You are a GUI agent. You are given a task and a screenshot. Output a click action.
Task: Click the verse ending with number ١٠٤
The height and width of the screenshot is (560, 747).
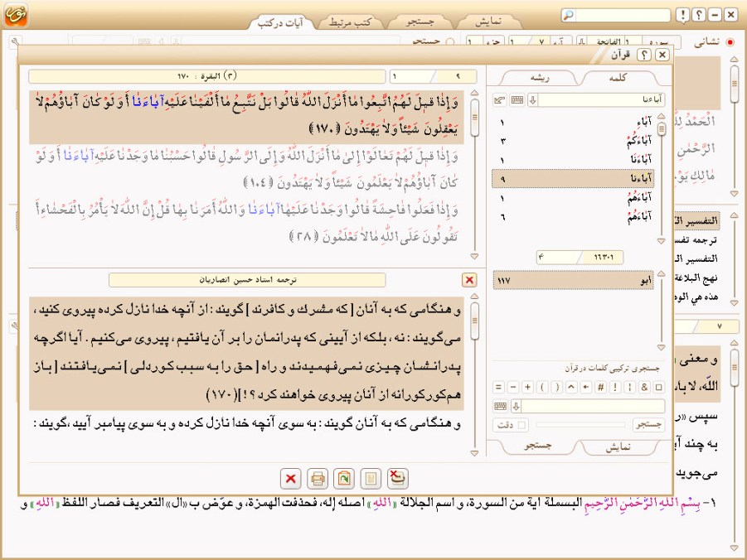(247, 169)
